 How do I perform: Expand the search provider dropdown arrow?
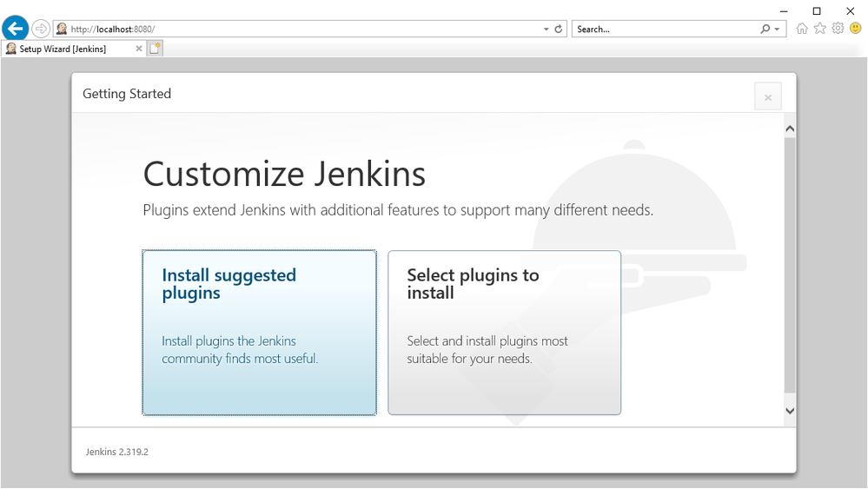pyautogui.click(x=778, y=29)
